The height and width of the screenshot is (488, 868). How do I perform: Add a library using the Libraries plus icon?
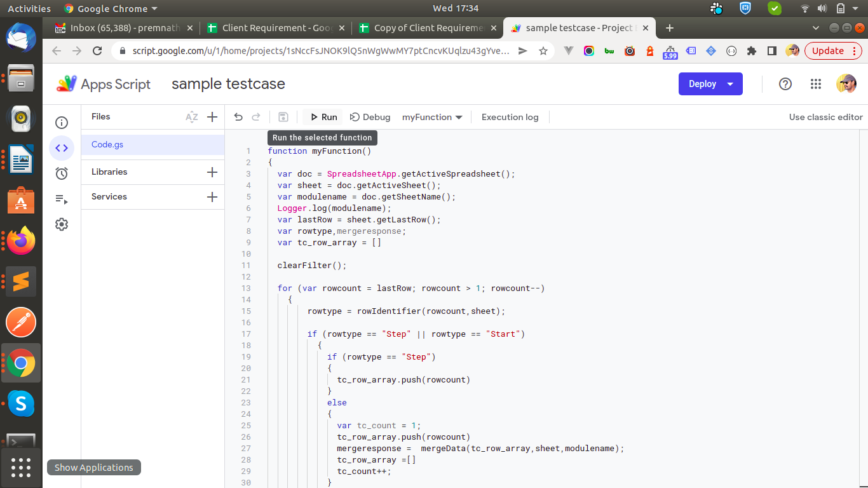(x=212, y=172)
